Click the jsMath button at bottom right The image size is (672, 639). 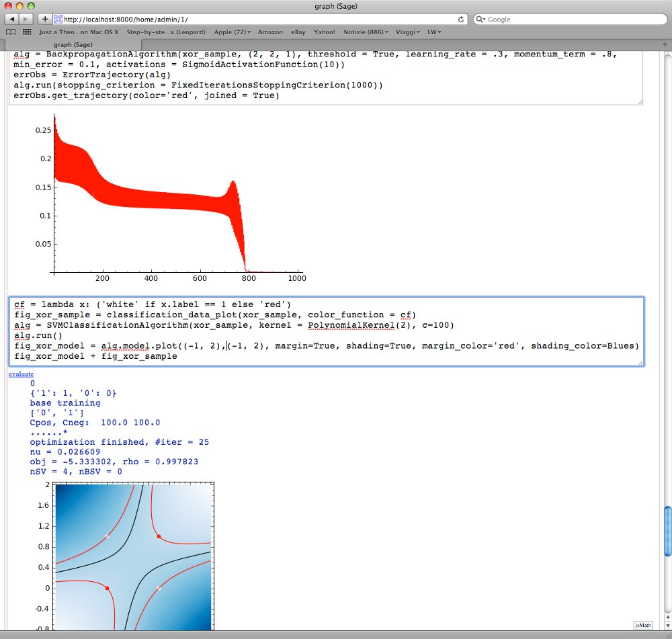point(643,624)
